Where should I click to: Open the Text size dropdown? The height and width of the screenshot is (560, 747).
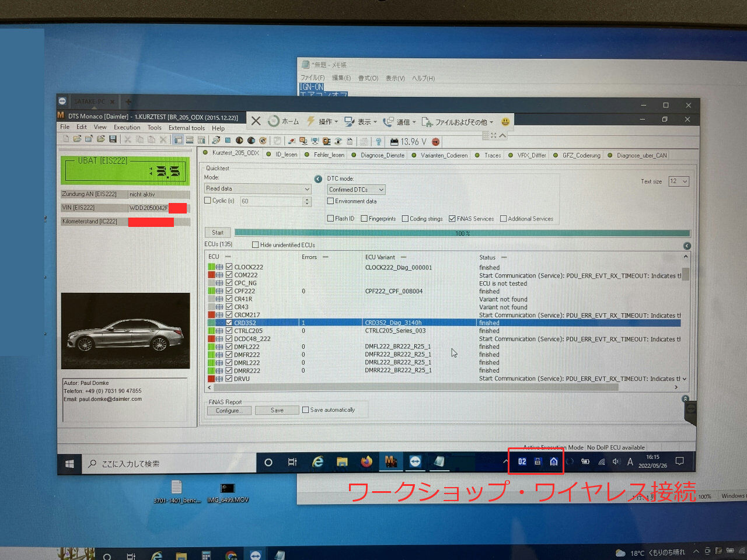(x=679, y=181)
